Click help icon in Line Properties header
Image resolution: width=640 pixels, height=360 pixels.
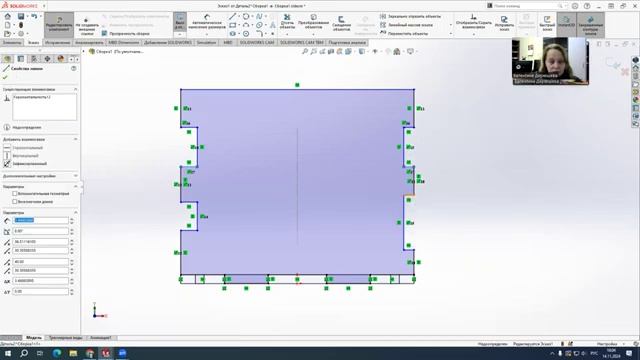(74, 69)
